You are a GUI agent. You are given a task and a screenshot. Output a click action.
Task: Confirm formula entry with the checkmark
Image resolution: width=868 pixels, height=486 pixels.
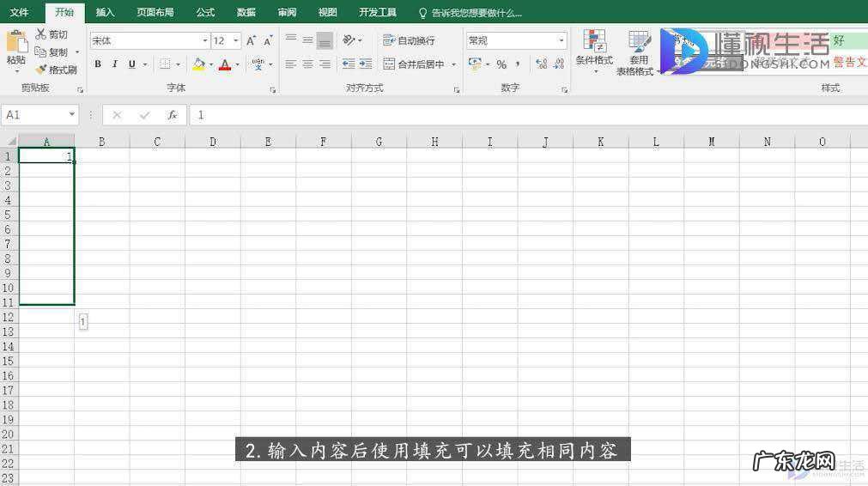click(145, 115)
